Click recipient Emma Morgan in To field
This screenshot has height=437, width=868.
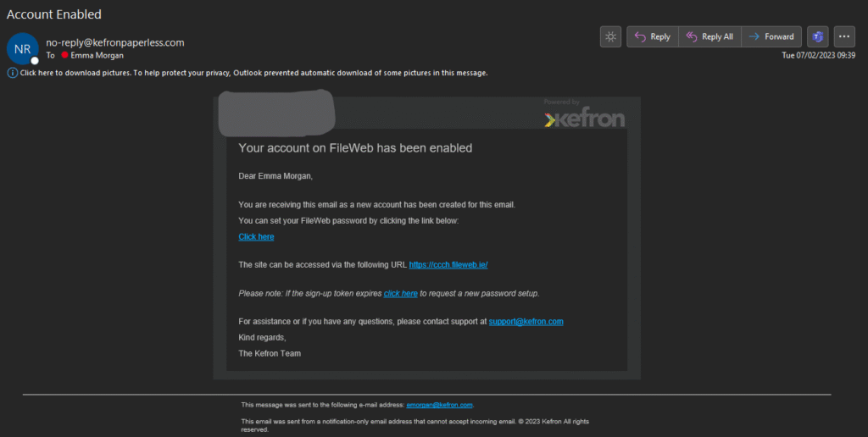tap(97, 55)
